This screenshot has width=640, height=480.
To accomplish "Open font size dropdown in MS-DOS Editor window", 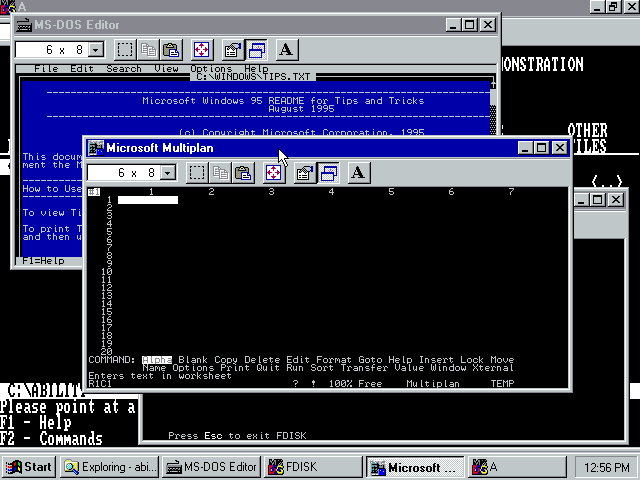I will tap(96, 50).
